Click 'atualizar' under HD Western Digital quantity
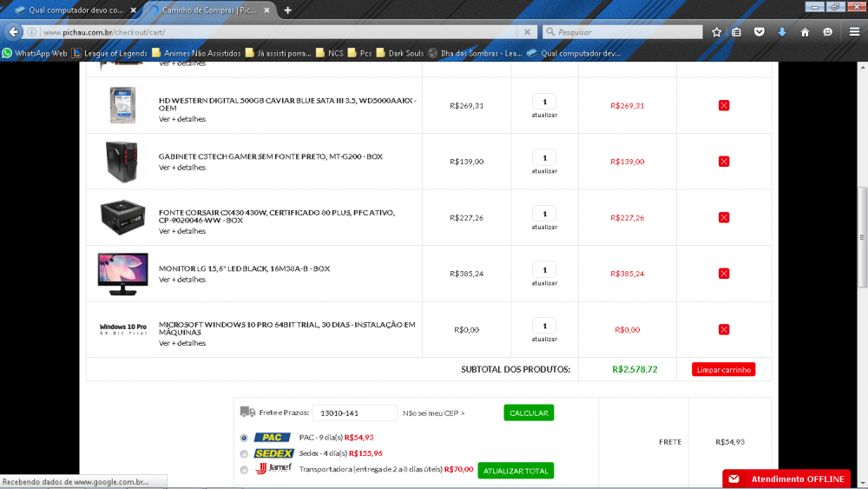The width and height of the screenshot is (868, 489). pyautogui.click(x=544, y=116)
